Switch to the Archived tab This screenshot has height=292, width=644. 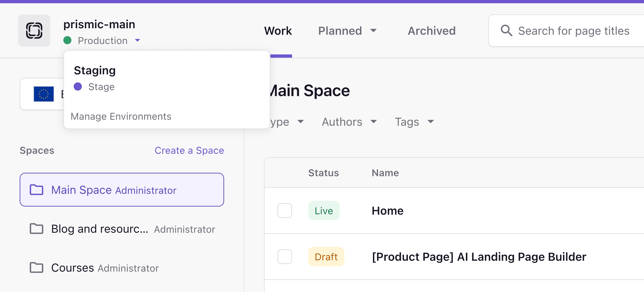coord(431,31)
